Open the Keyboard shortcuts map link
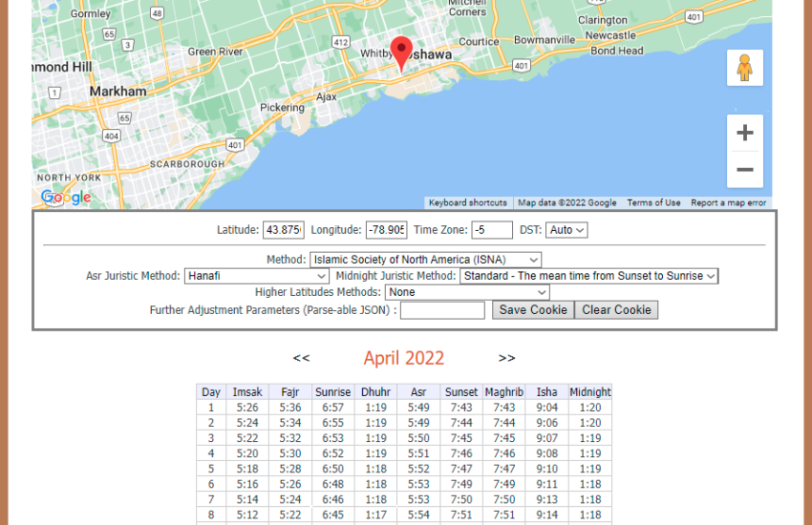Viewport: 812px width, 525px height. (467, 202)
